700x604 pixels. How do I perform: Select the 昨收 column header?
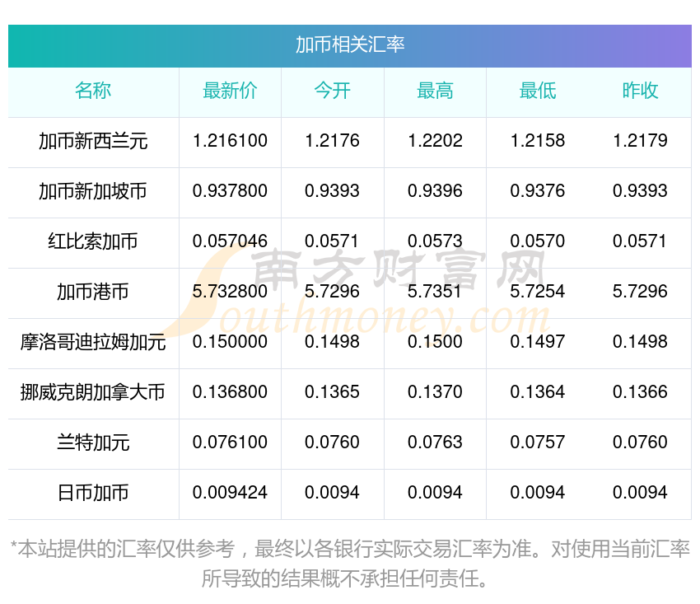pos(640,91)
